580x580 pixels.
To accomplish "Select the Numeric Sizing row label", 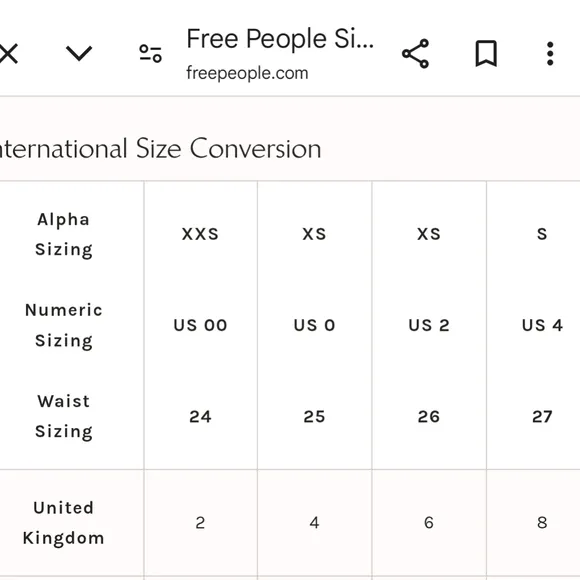I will (64, 326).
